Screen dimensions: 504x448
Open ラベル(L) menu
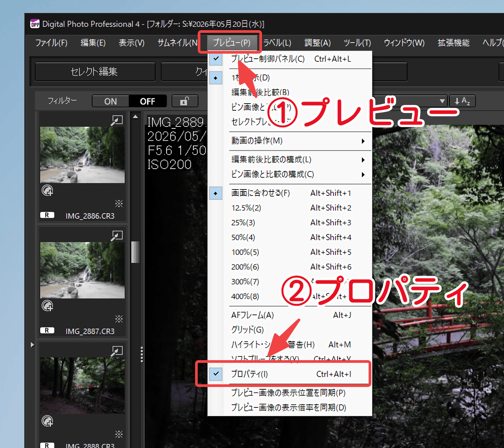point(277,43)
